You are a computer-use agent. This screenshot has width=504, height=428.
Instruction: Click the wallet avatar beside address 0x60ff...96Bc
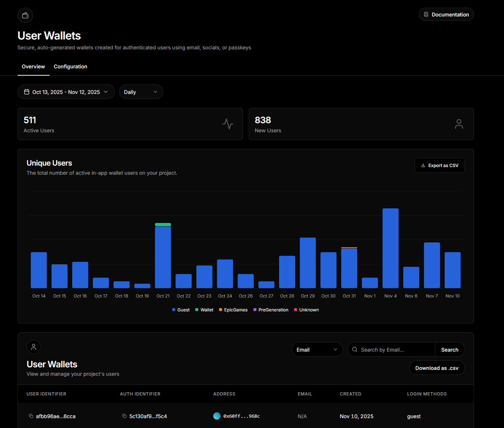point(217,416)
